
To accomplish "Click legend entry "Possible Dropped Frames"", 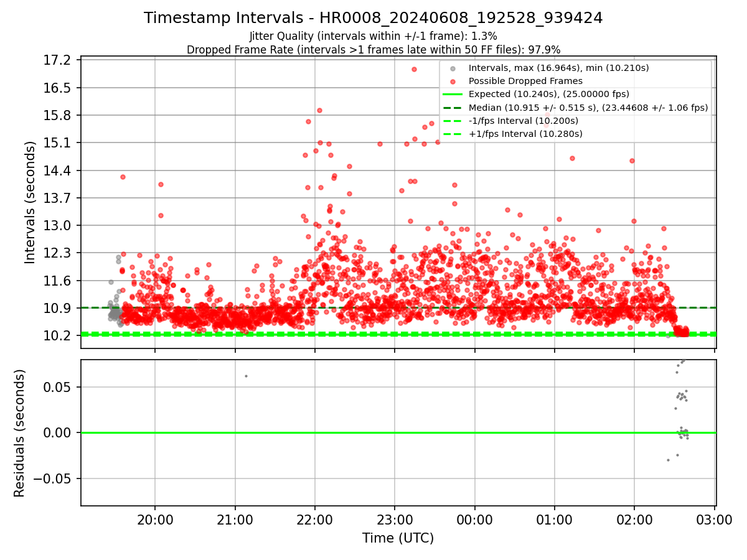I will [x=525, y=81].
